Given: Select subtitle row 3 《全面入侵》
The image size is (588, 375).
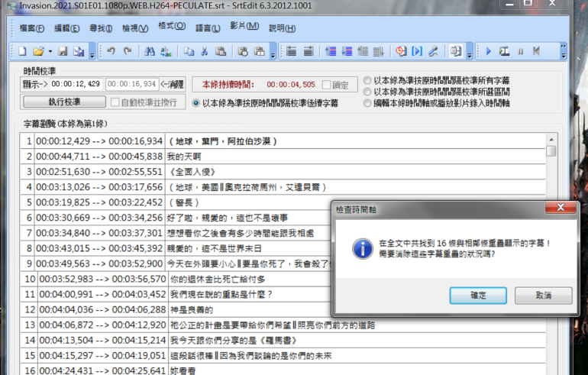Looking at the screenshot, I should [x=283, y=172].
